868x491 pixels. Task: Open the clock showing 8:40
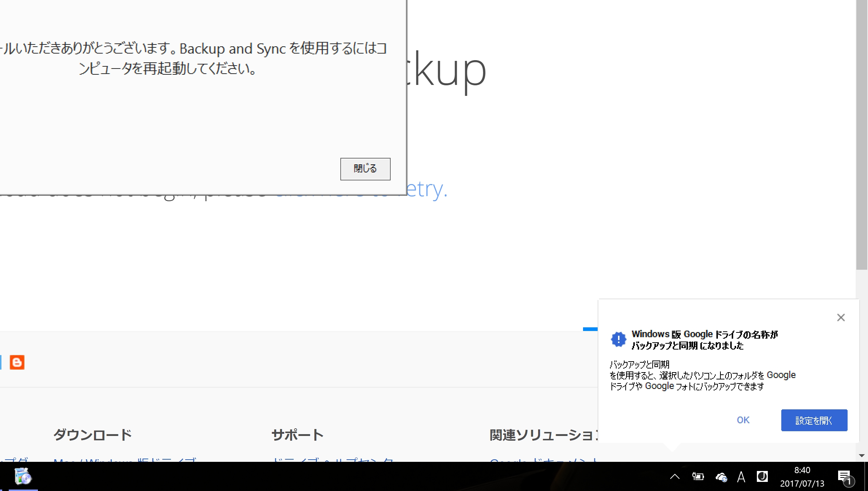[x=802, y=477]
